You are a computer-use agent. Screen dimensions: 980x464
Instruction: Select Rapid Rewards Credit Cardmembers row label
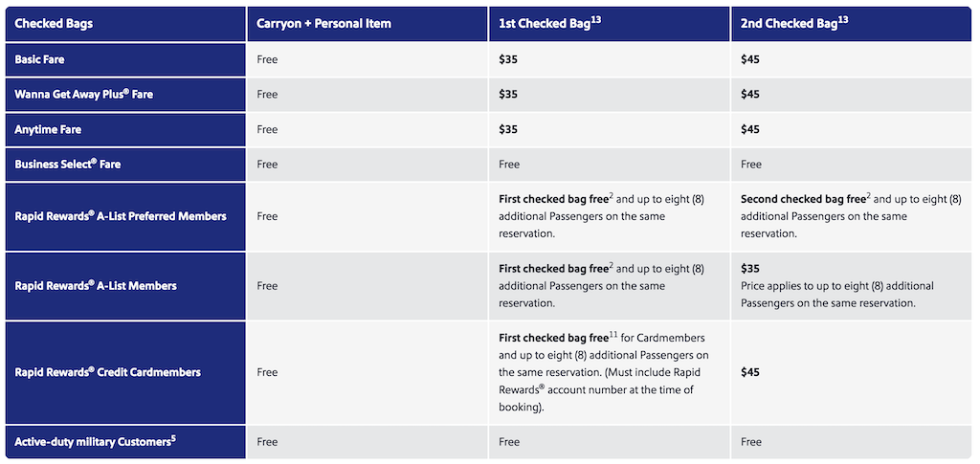tap(107, 372)
